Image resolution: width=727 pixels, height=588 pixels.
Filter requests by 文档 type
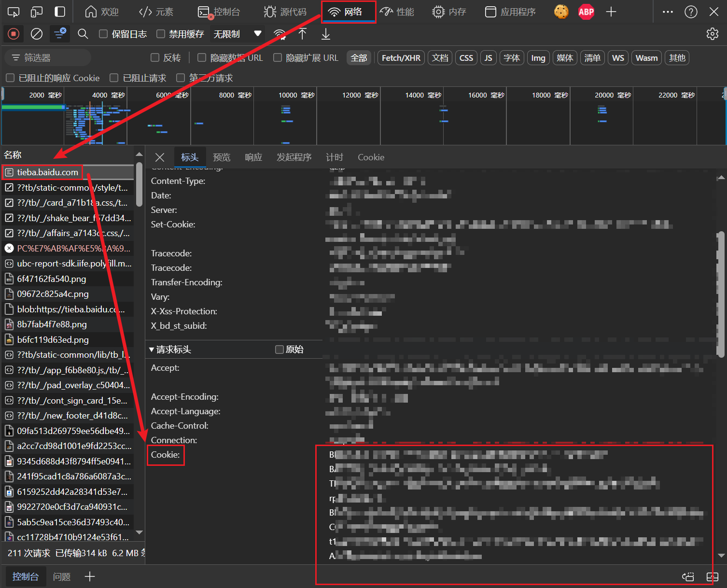(440, 58)
